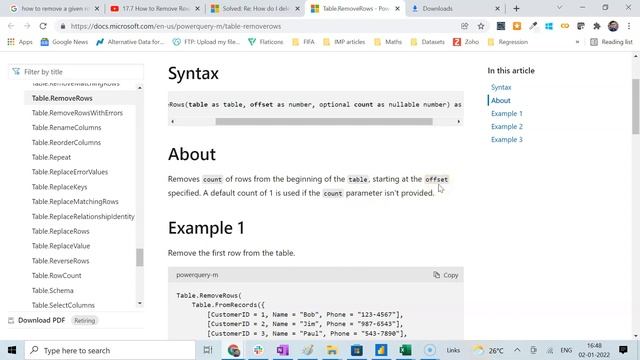
Task: Go back with the browser back arrow
Action: 11,26
